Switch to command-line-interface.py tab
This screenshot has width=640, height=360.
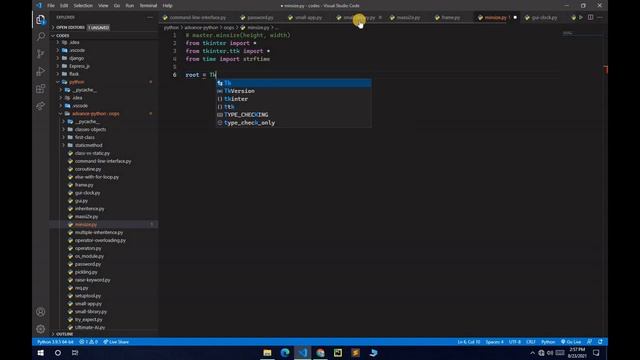(195, 18)
